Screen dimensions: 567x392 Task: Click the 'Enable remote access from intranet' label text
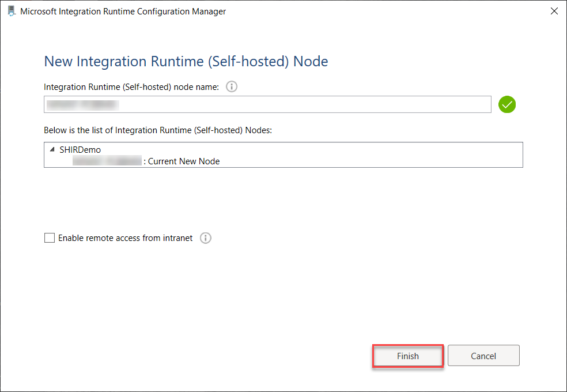(126, 238)
